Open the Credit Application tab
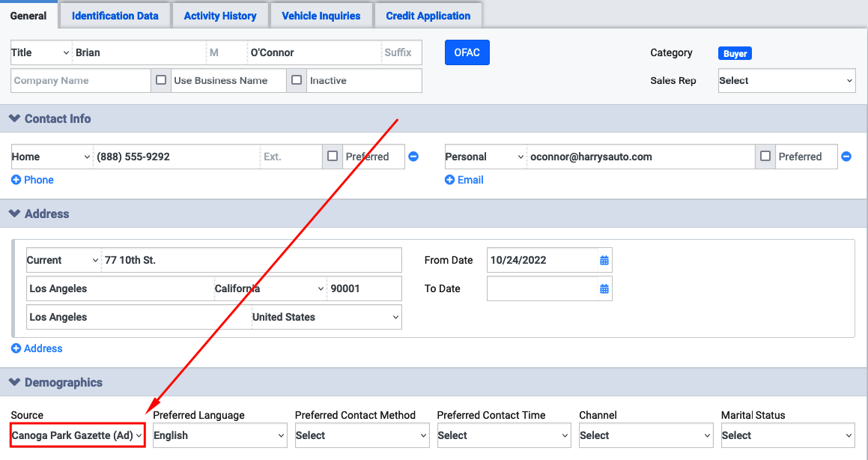 (428, 16)
